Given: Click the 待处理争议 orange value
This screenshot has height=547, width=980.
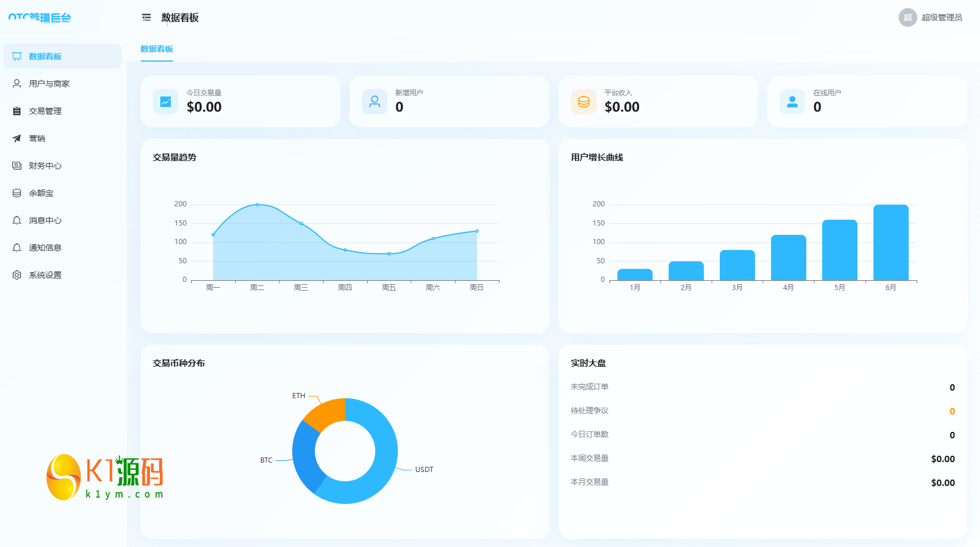Looking at the screenshot, I should pyautogui.click(x=952, y=411).
